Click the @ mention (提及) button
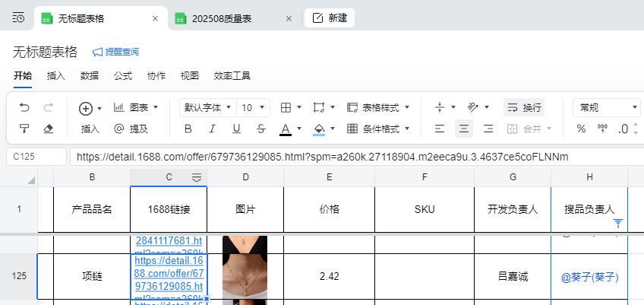Viewport: 644px width, 305px height. click(130, 129)
